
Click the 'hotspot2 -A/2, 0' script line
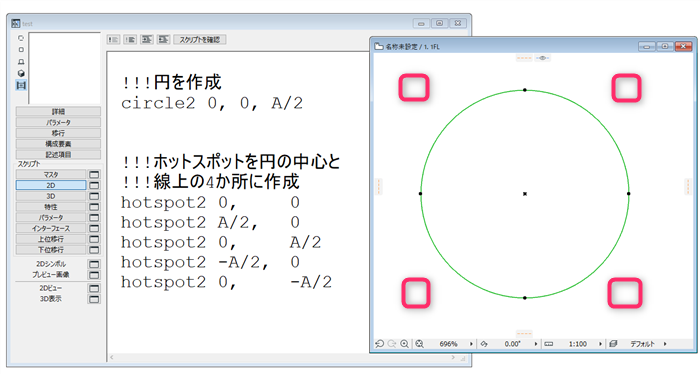click(x=210, y=262)
